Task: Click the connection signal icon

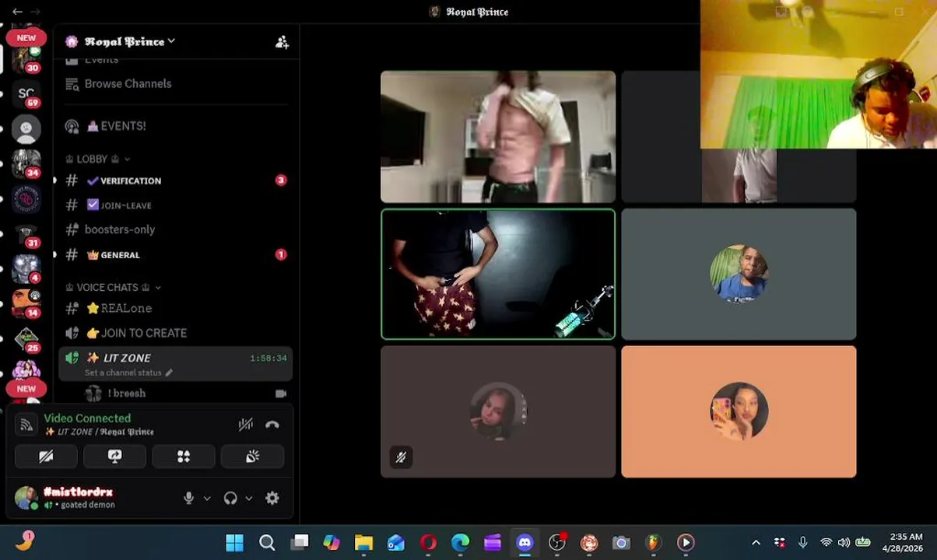Action: pyautogui.click(x=26, y=425)
